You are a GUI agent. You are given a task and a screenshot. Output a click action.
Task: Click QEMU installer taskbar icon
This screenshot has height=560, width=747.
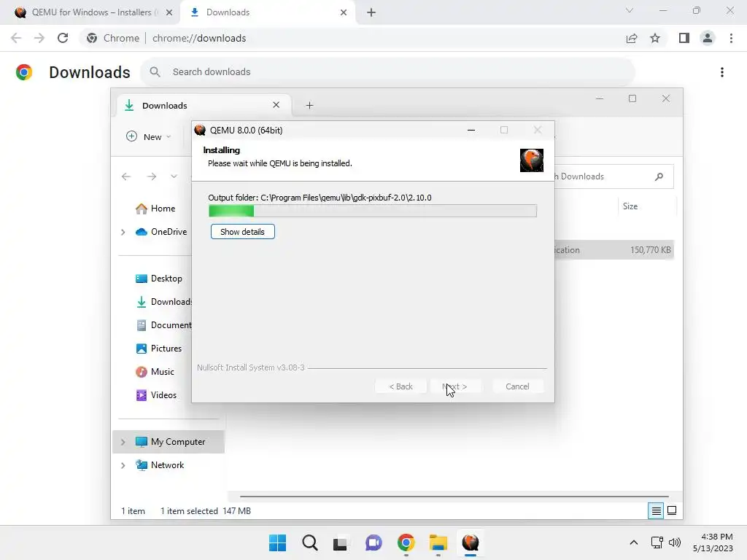coord(471,542)
